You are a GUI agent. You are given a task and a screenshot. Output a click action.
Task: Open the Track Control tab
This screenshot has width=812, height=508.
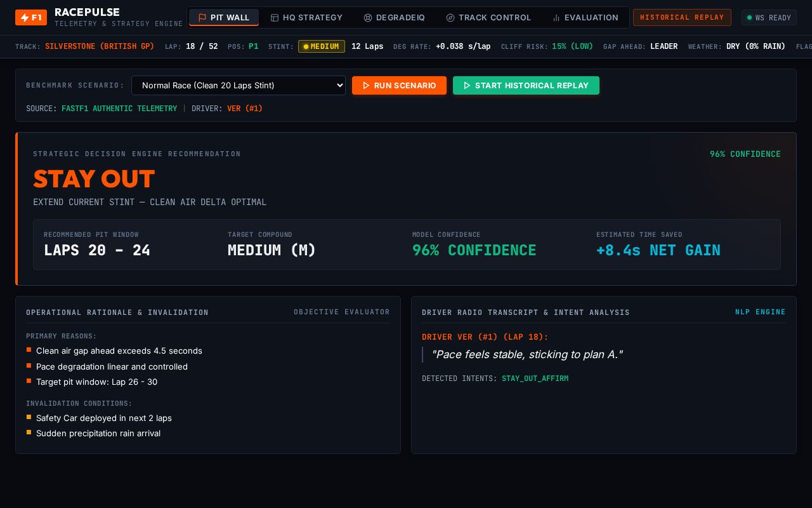click(x=488, y=18)
